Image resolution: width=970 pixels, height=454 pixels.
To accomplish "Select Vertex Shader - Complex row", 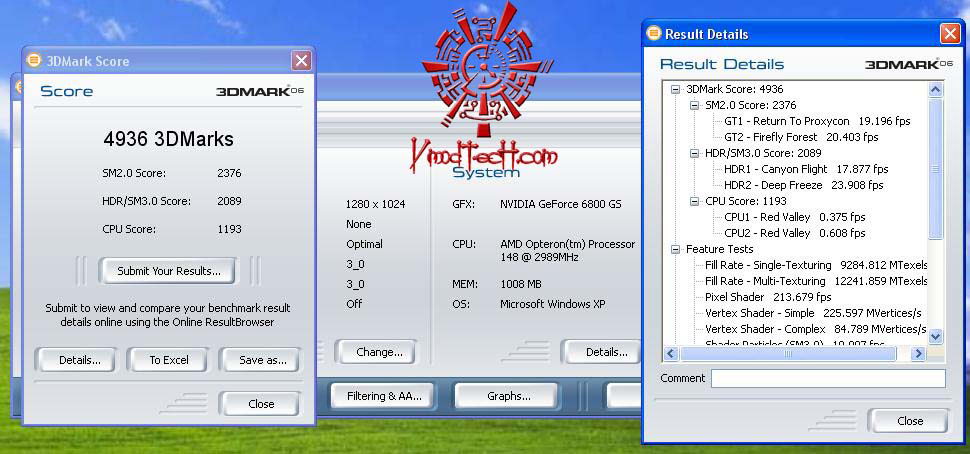I will (x=815, y=330).
